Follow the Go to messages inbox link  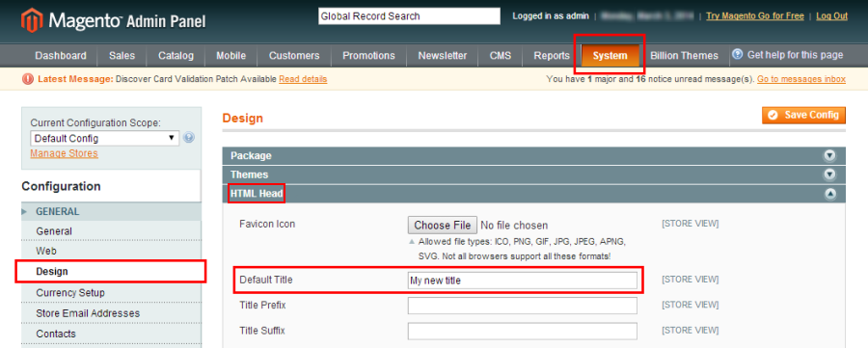pos(801,79)
